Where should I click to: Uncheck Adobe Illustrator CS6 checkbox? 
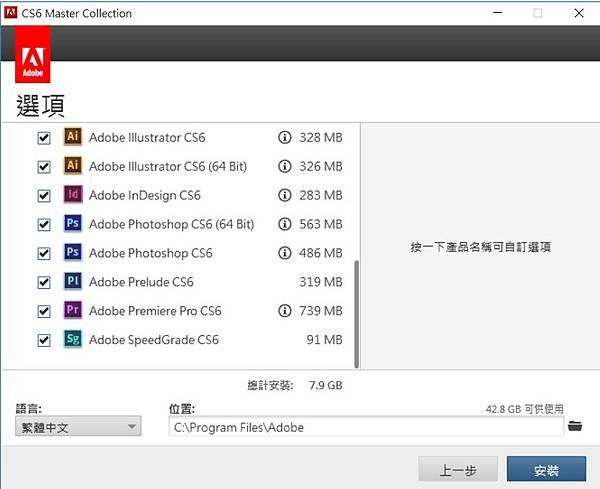point(44,138)
